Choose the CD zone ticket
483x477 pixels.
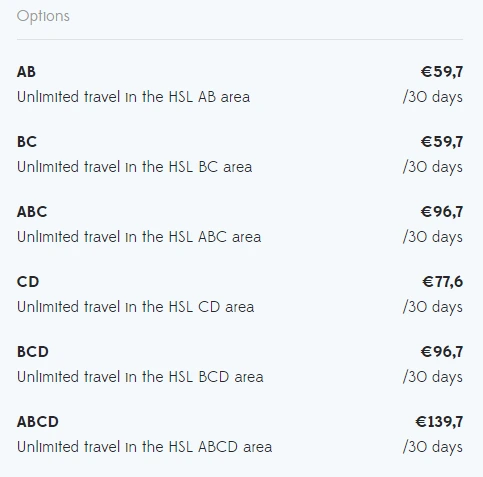(240, 294)
